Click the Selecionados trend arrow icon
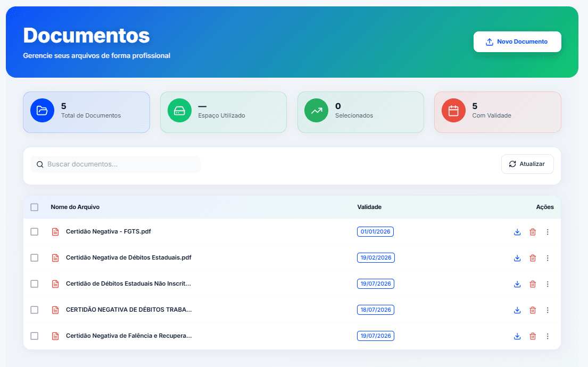 tap(316, 111)
